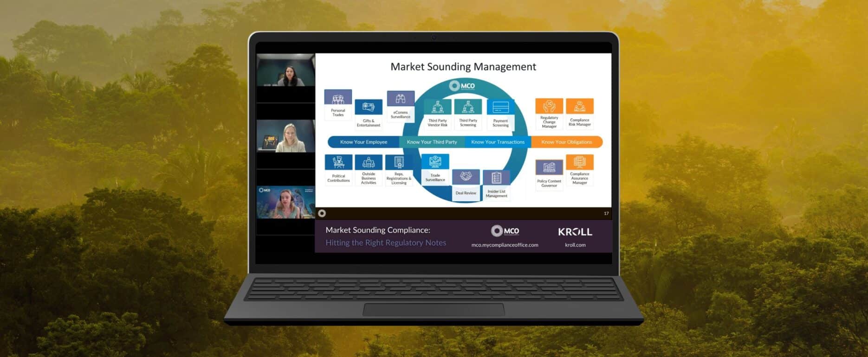Open the kroll.com link
The image size is (868, 357).
(x=575, y=245)
